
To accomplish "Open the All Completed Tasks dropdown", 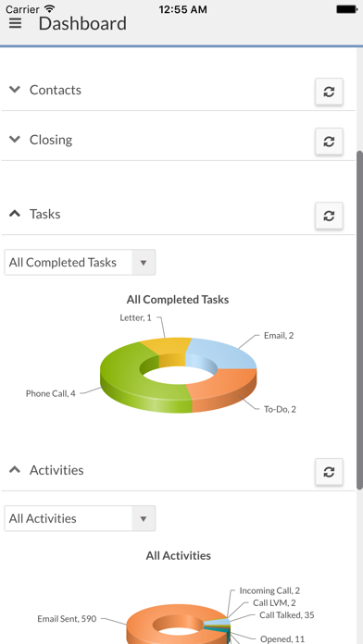I will (80, 262).
